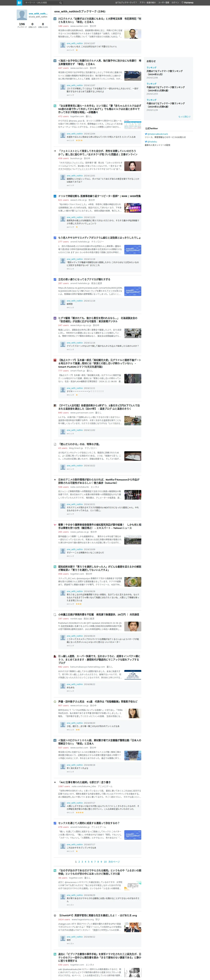Viewport: 210px width, 980px height.
Task: Click the Hatena Bookmark B! logo
Action: click(19, 3)
